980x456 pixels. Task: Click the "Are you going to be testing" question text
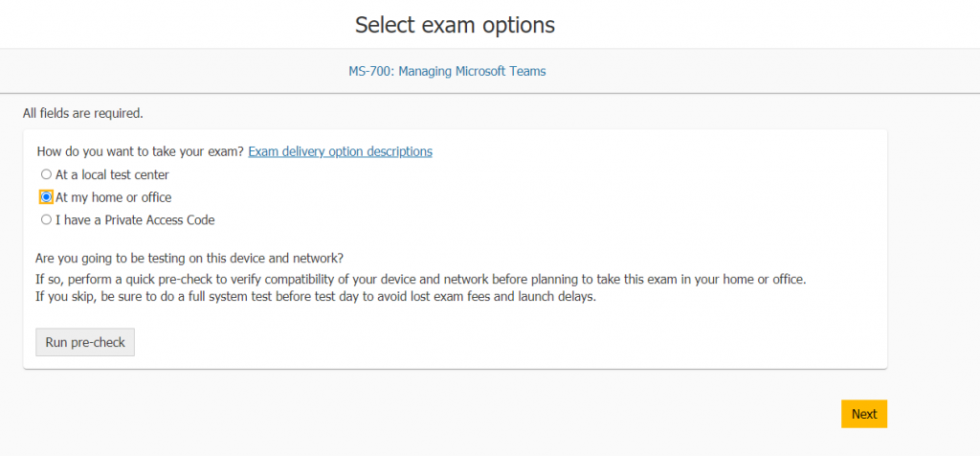(189, 259)
